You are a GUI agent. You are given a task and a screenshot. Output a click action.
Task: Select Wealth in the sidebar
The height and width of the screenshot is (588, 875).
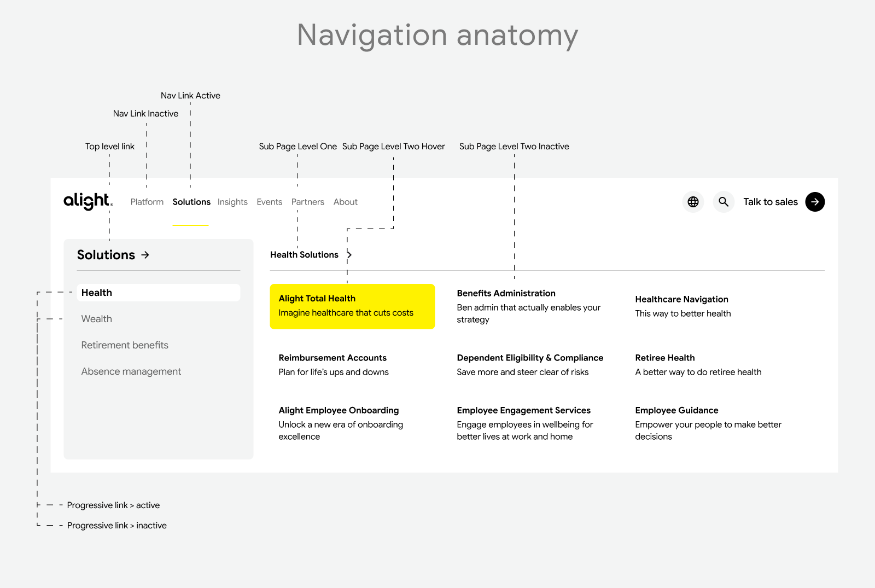point(97,319)
